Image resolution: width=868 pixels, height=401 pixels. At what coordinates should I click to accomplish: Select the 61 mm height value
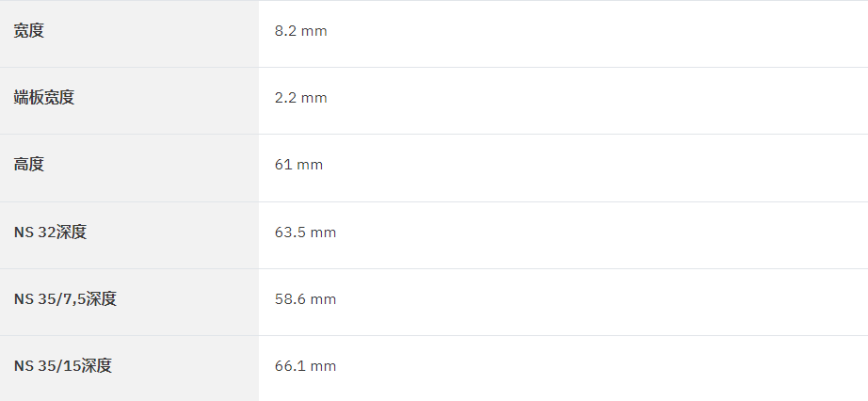(x=298, y=165)
